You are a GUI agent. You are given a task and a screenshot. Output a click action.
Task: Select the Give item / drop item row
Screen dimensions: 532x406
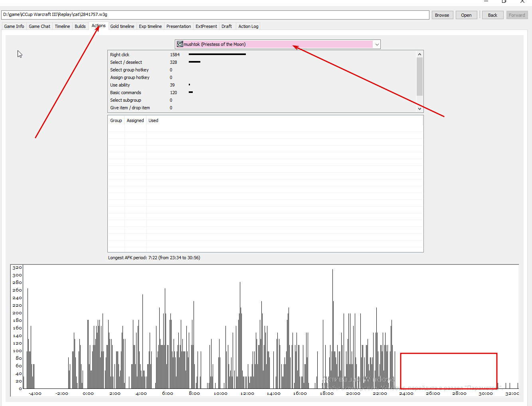pyautogui.click(x=262, y=108)
